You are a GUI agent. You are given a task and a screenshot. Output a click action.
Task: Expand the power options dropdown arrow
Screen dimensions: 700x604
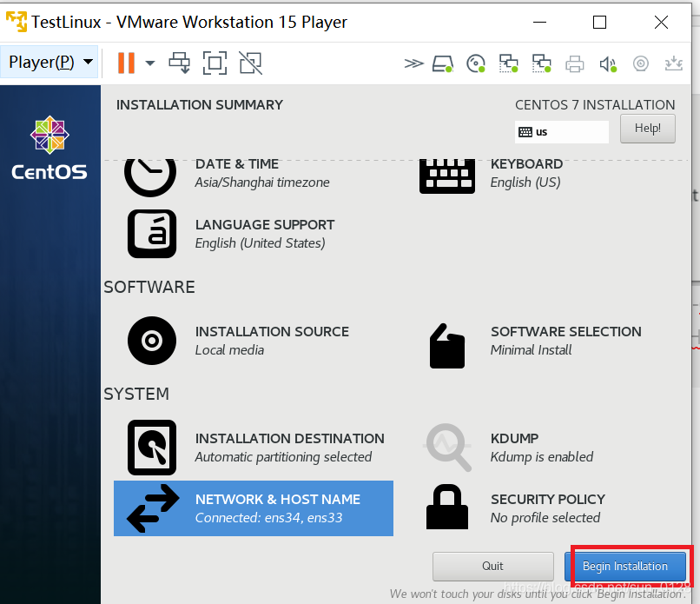(150, 63)
